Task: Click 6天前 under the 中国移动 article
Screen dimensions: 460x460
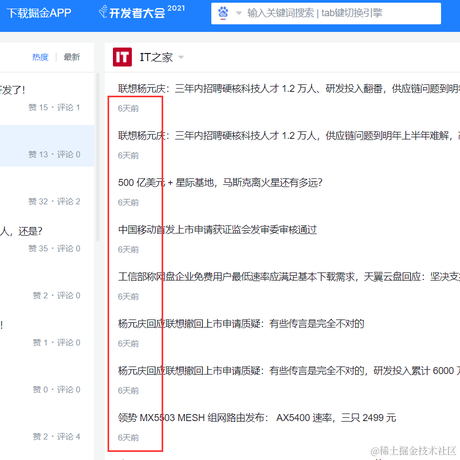Action: 128,249
